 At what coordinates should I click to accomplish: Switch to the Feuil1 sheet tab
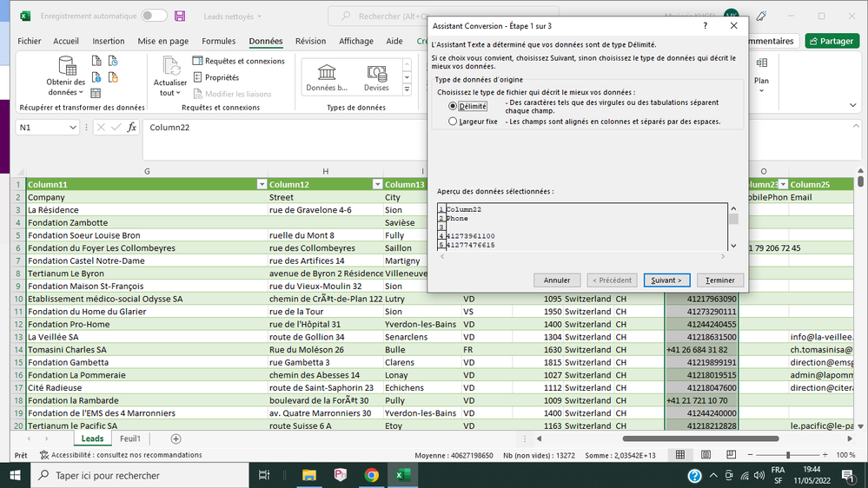click(130, 439)
